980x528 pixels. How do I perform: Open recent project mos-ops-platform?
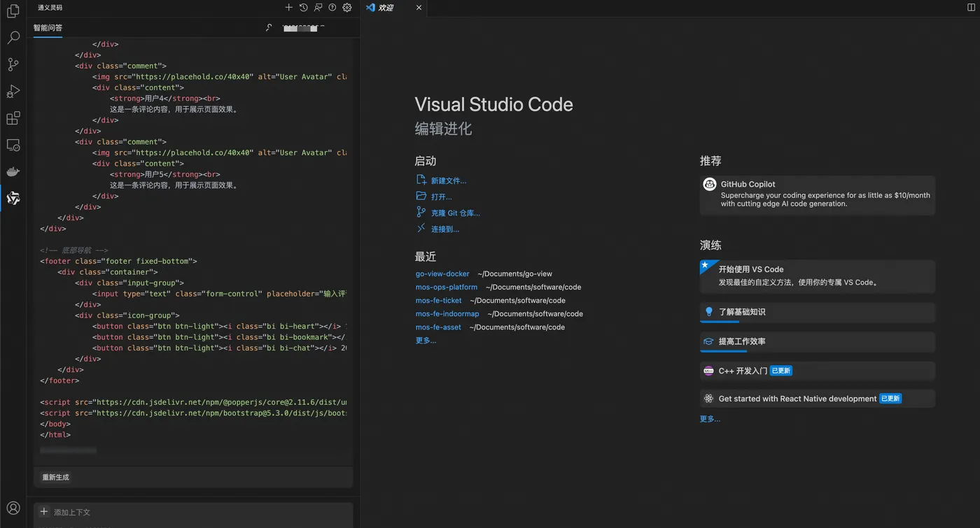coord(447,287)
